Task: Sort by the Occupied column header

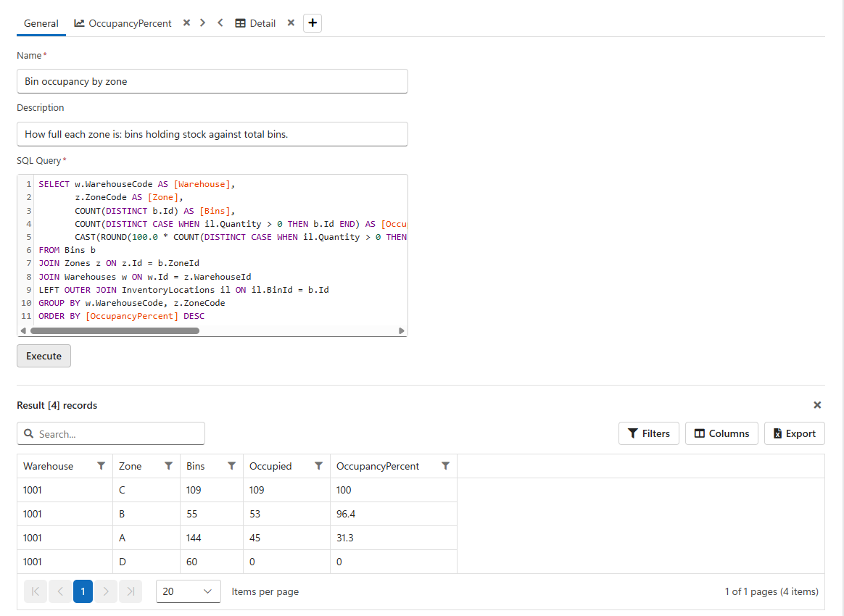Action: coord(270,466)
